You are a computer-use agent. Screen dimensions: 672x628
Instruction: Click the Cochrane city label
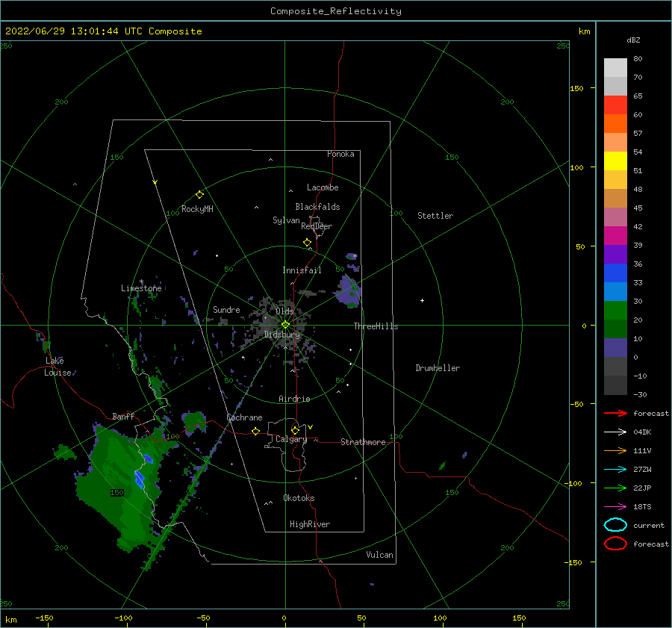(244, 417)
